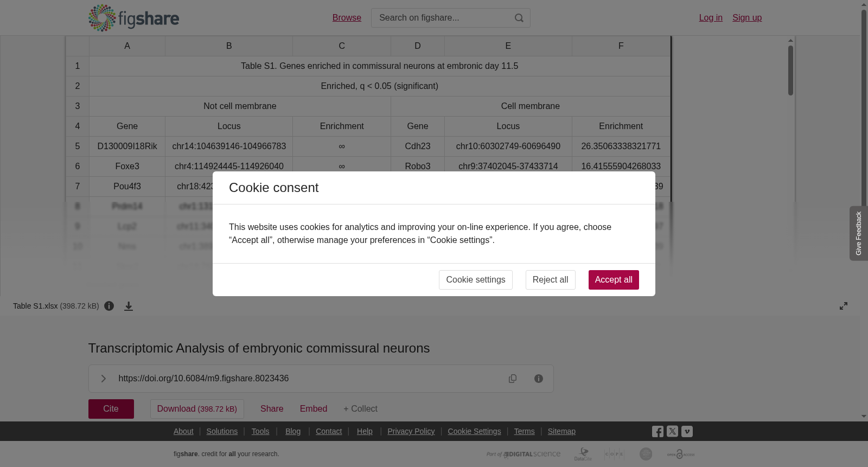Open the Give Feedback side tab
This screenshot has height=467, width=868.
point(859,233)
